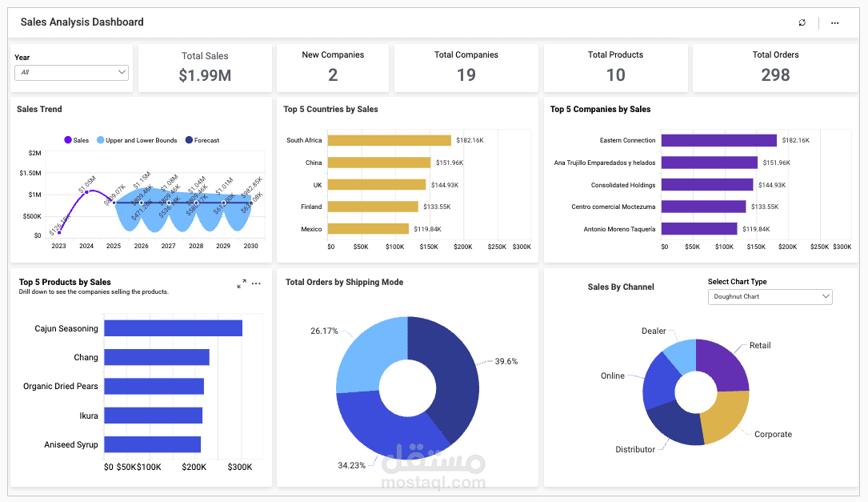Image resolution: width=868 pixels, height=502 pixels.
Task: Click the $1.05M point on Sales Trend
Action: pos(86,191)
